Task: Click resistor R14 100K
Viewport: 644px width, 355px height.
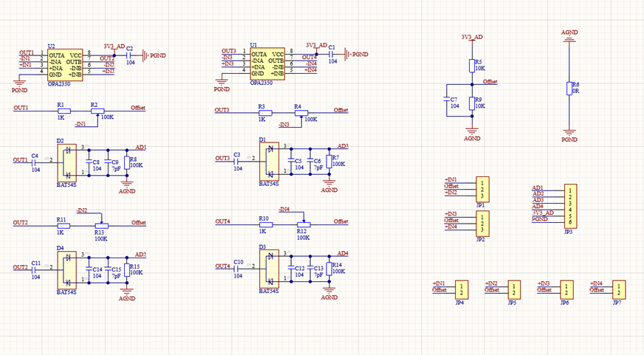Action: coord(329,269)
